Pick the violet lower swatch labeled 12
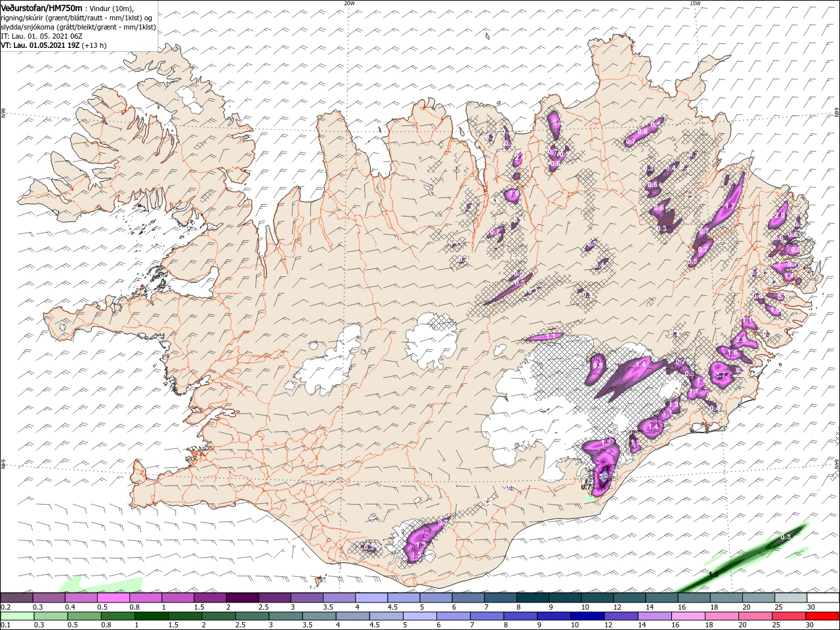Viewport: 840px width, 630px height. coord(621,616)
